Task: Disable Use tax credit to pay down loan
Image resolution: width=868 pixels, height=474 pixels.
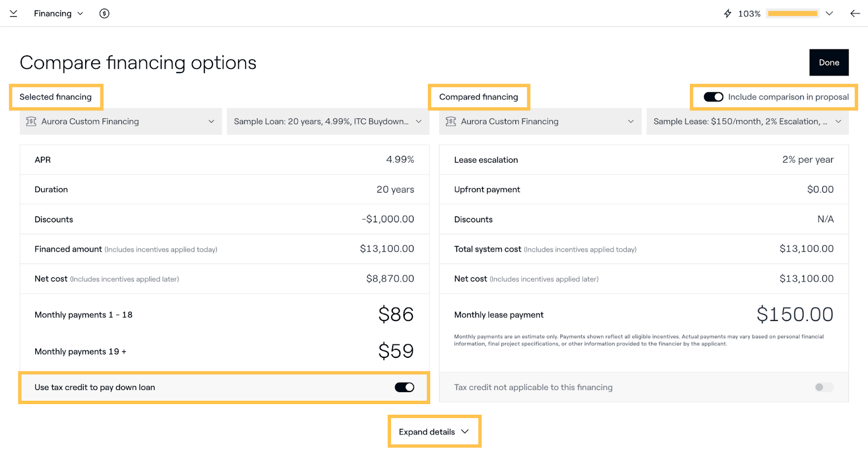Action: click(x=404, y=387)
